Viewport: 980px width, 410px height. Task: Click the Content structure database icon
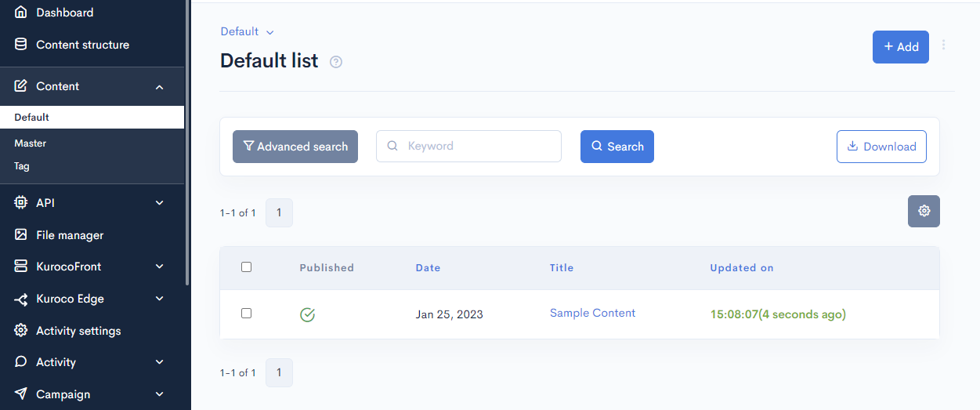pyautogui.click(x=21, y=45)
